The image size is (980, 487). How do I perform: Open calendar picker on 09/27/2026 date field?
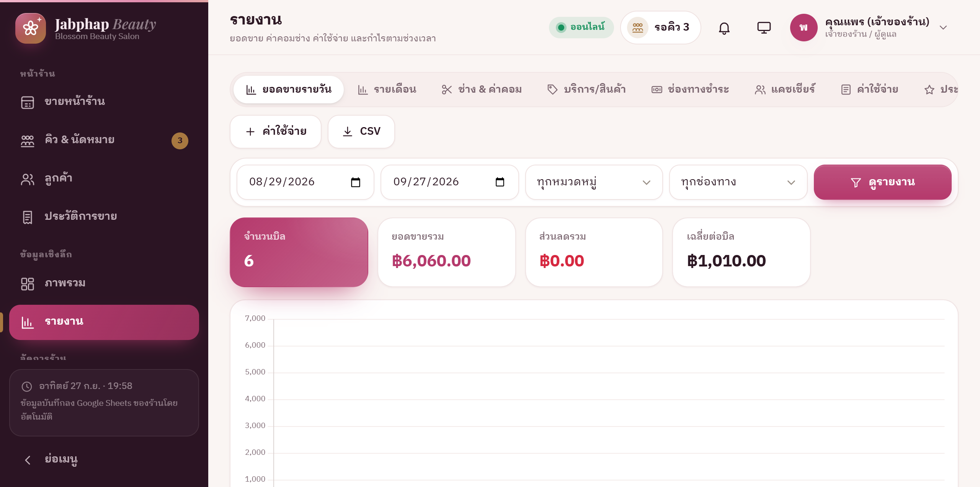coord(500,182)
